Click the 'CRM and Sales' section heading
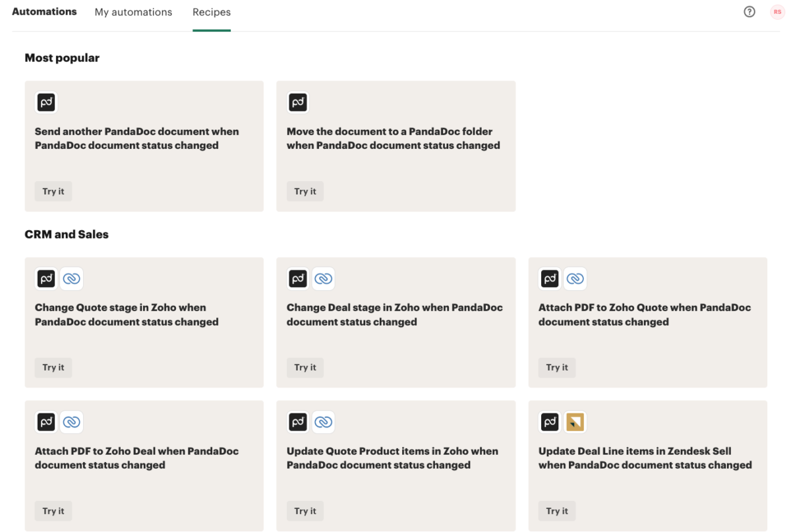791x532 pixels. tap(67, 234)
